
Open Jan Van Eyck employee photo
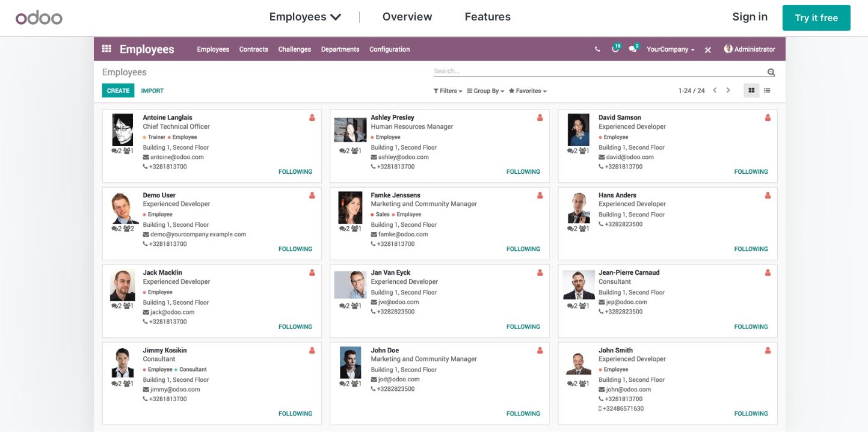point(351,285)
